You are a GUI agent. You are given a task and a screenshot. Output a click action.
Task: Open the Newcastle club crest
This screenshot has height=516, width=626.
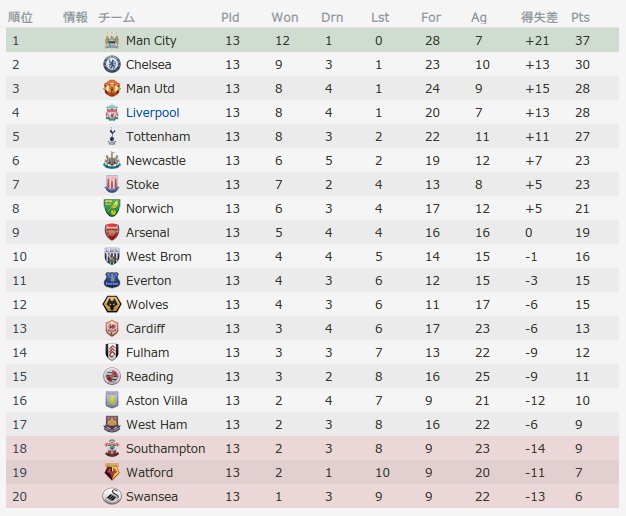tap(112, 160)
